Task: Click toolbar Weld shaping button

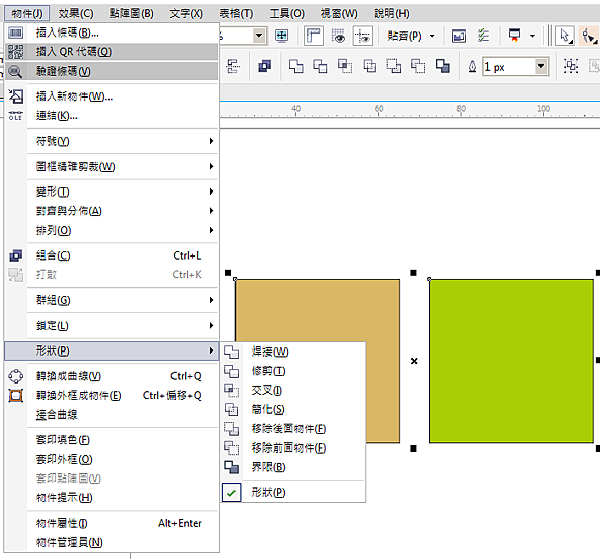Action: pos(296,67)
